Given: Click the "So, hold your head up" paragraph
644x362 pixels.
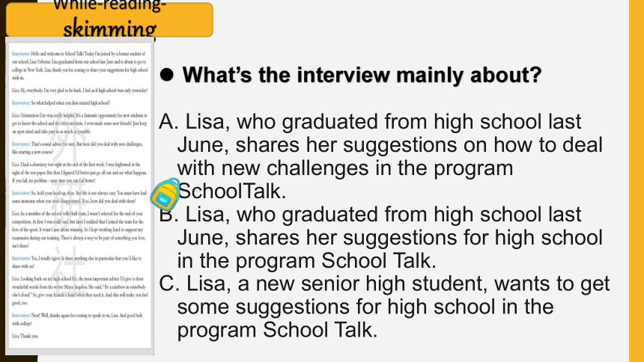Looking at the screenshot, I should click(79, 197).
